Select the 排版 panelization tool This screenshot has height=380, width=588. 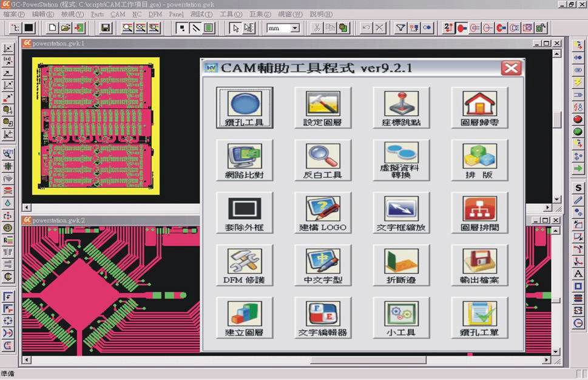point(479,160)
